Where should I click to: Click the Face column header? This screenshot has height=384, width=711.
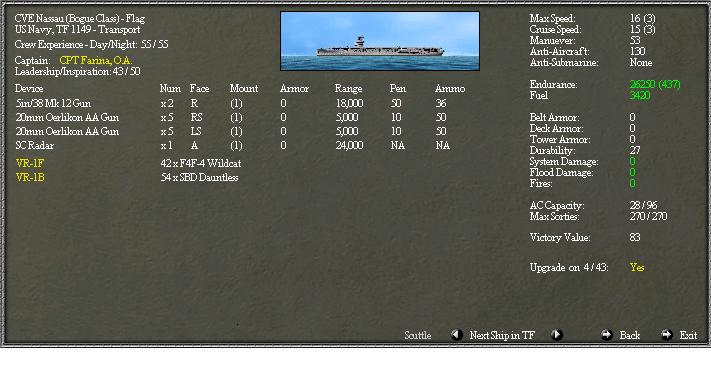(x=200, y=88)
